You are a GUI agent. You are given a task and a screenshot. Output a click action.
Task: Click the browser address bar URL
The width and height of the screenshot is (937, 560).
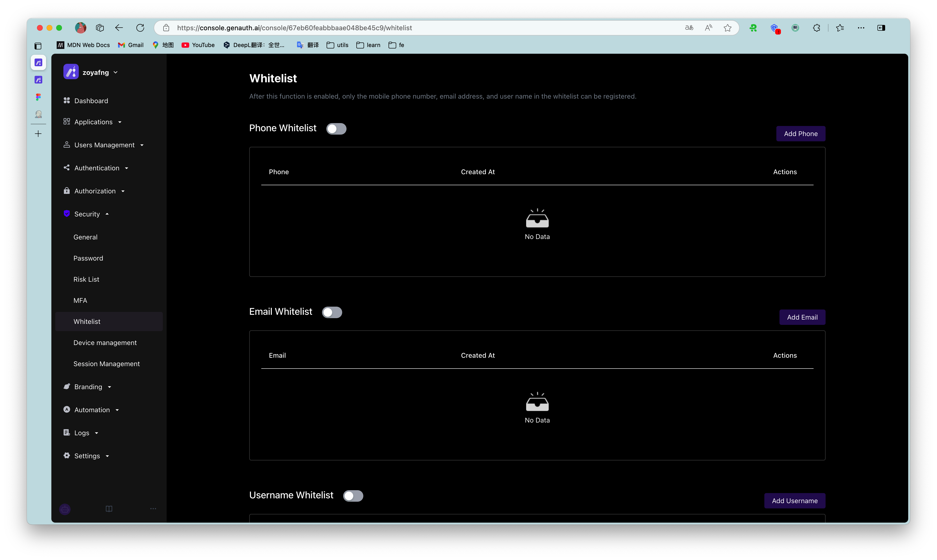[294, 28]
